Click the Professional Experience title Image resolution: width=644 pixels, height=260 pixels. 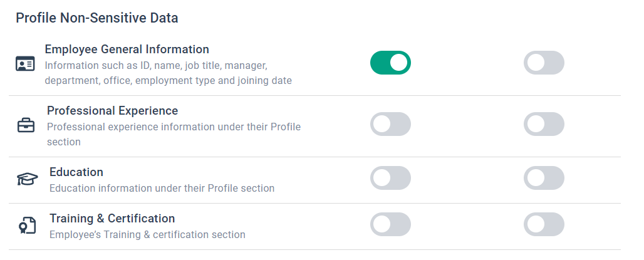(112, 111)
